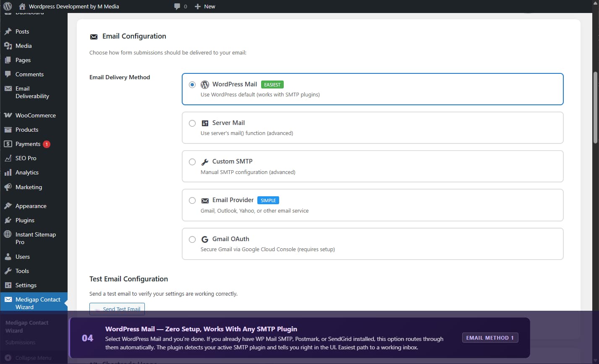This screenshot has height=364, width=599.
Task: Select the Server Mail radio button
Action: tap(192, 123)
